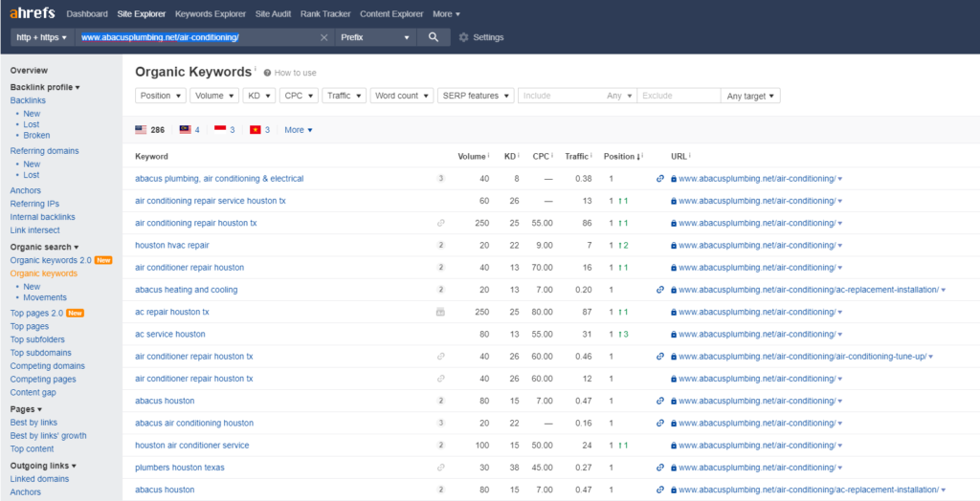Open Content gap in sidebar
This screenshot has width=980, height=501.
pos(33,393)
